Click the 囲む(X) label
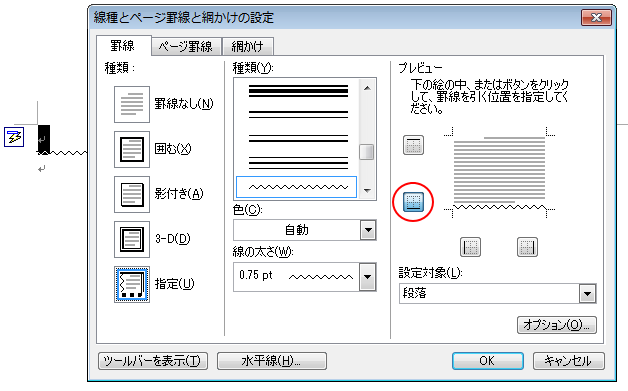 tap(173, 149)
